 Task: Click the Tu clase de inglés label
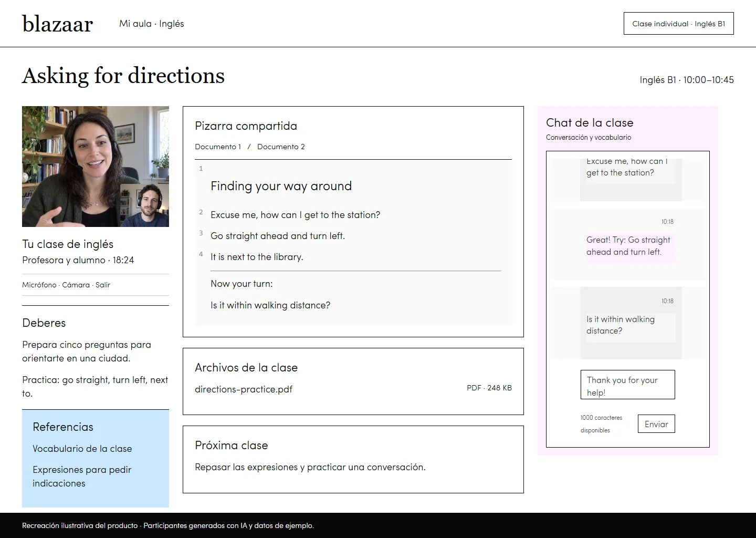68,244
